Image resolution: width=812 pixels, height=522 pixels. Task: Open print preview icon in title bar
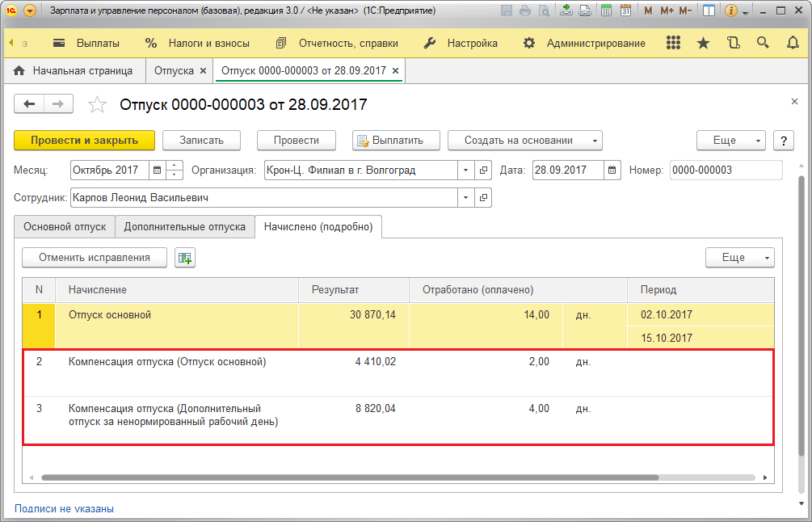tap(543, 11)
